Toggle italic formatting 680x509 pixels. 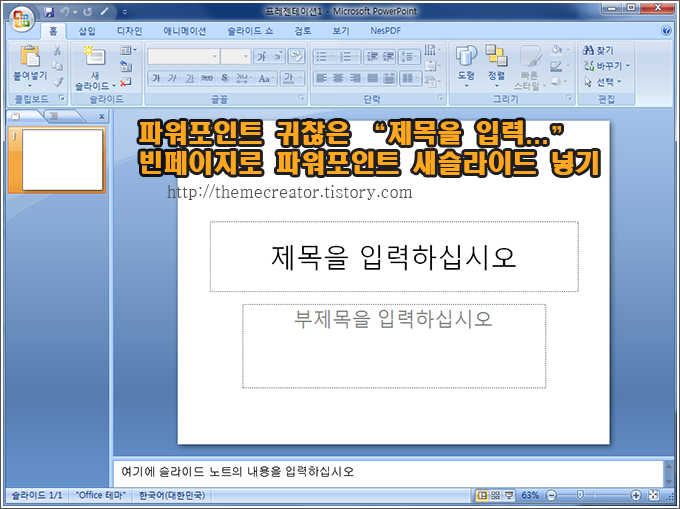click(x=173, y=78)
